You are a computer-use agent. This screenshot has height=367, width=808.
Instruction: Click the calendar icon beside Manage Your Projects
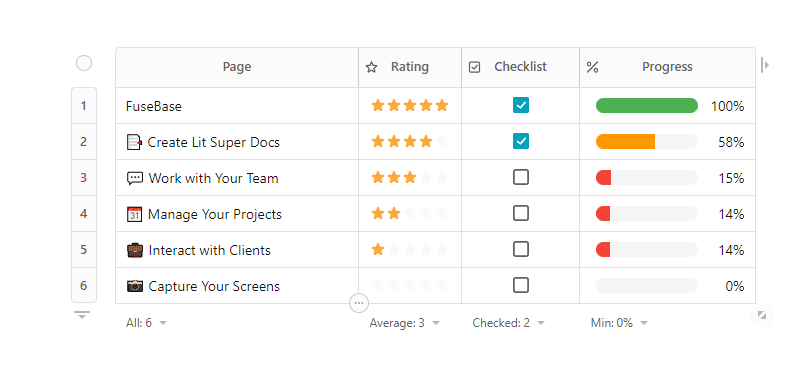pyautogui.click(x=134, y=214)
